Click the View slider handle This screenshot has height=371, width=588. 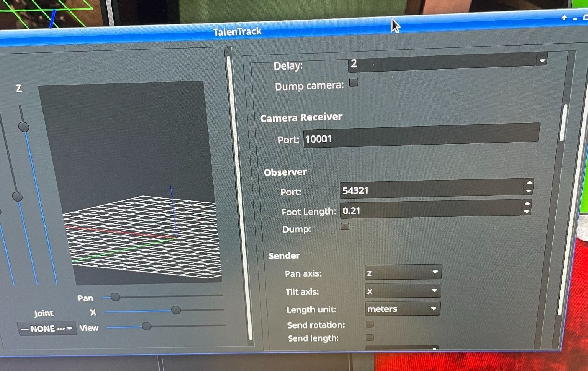point(146,326)
